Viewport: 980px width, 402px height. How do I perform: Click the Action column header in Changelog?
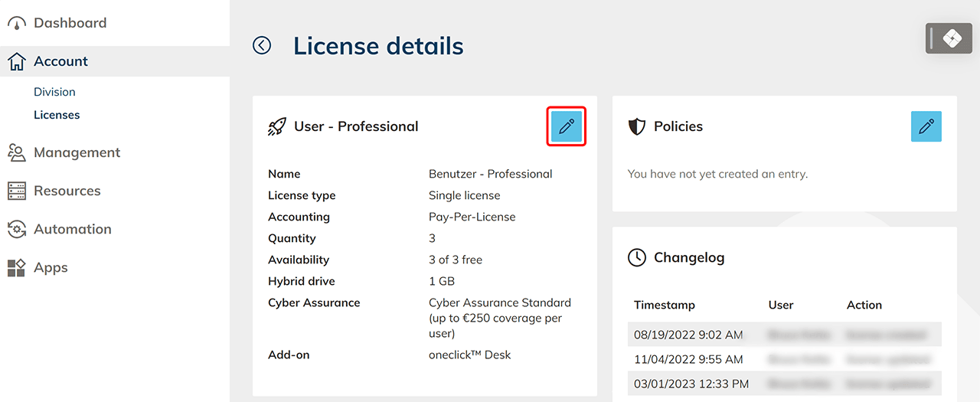(x=864, y=305)
